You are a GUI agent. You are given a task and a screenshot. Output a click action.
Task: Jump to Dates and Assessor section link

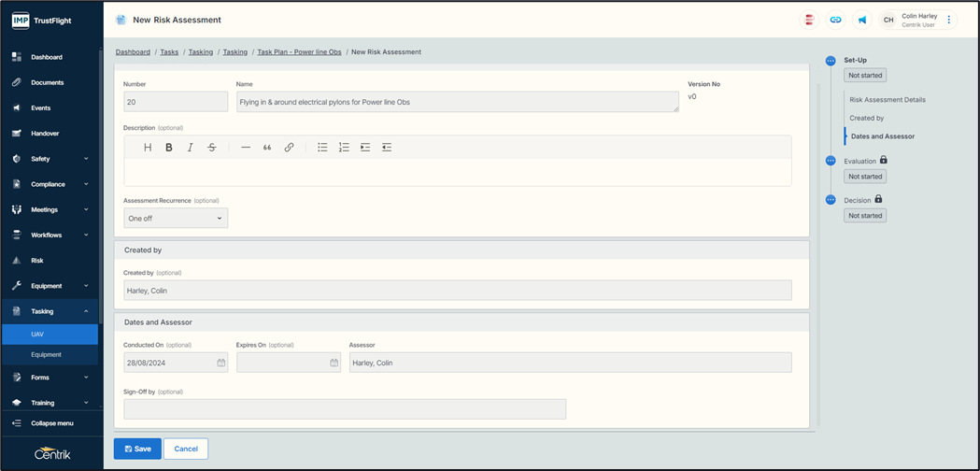point(883,136)
